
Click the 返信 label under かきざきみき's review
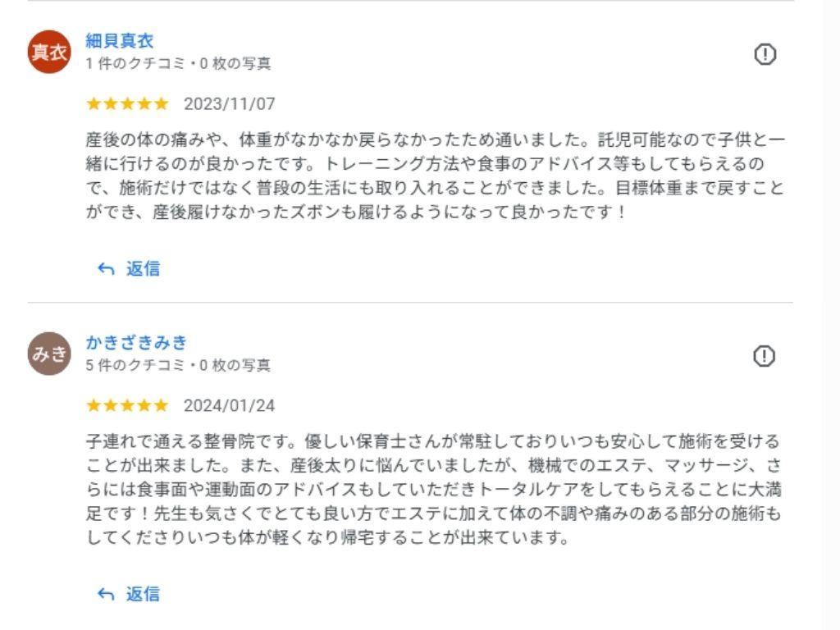143,594
